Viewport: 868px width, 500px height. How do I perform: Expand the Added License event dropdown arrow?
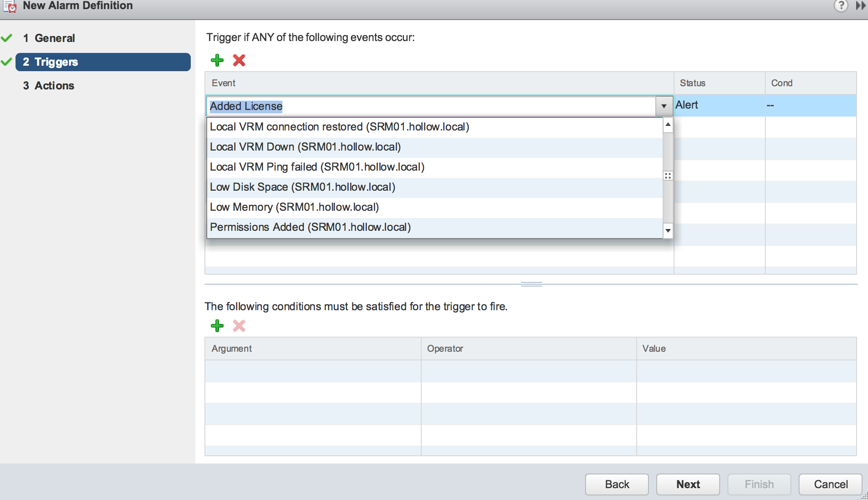pyautogui.click(x=664, y=106)
